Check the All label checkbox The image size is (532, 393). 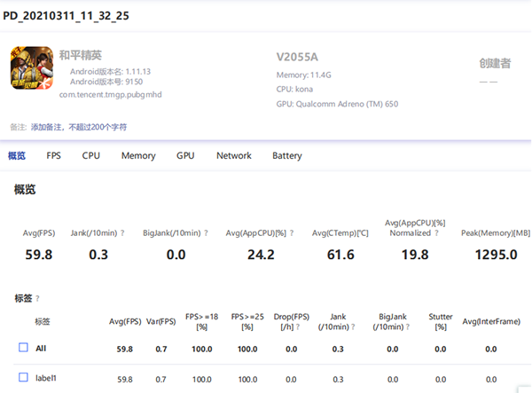click(23, 348)
